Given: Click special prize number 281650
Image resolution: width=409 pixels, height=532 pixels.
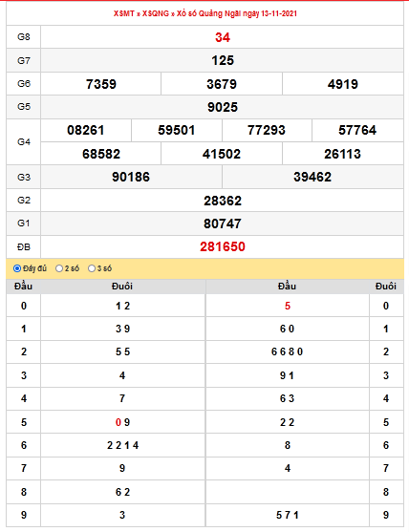Looking at the screenshot, I should tap(223, 246).
